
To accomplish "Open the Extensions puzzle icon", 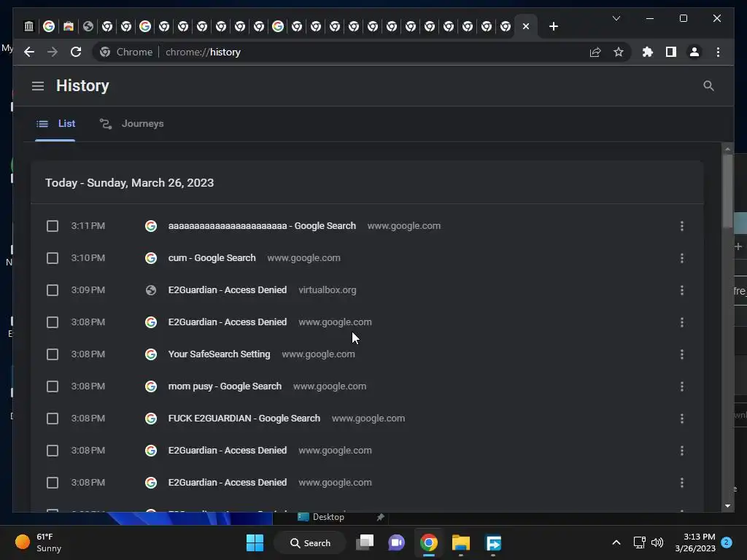I will (648, 52).
